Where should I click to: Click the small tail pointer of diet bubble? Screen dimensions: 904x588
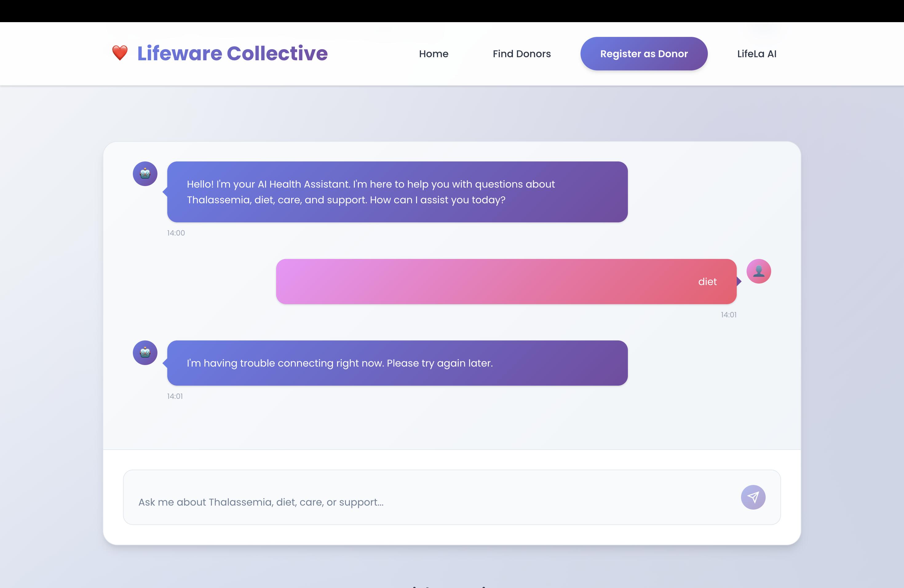(739, 281)
